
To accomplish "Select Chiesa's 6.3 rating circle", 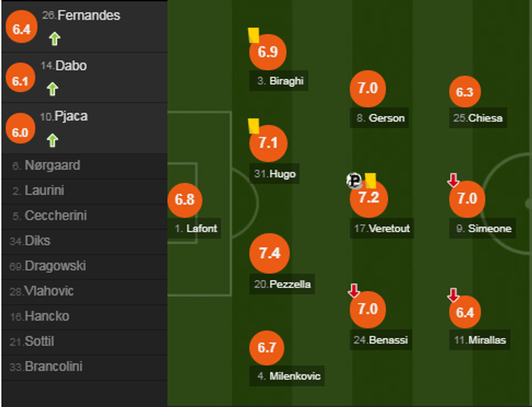I will tap(465, 92).
